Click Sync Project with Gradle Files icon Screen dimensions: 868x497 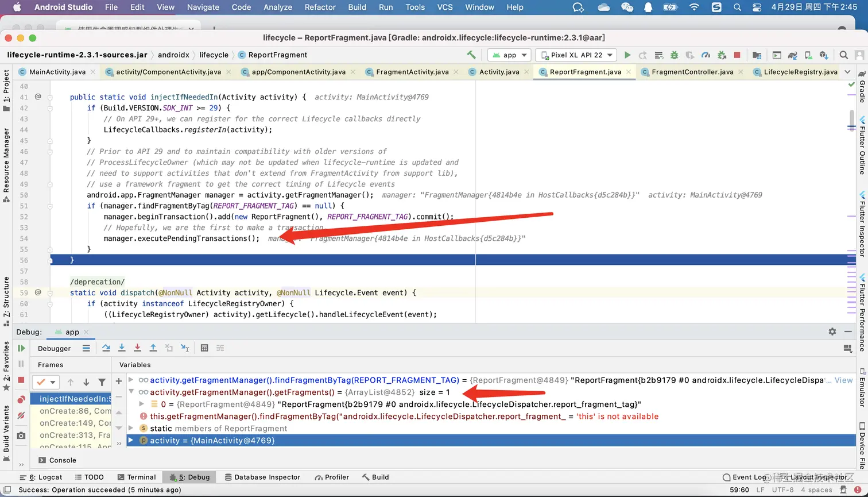coord(793,55)
